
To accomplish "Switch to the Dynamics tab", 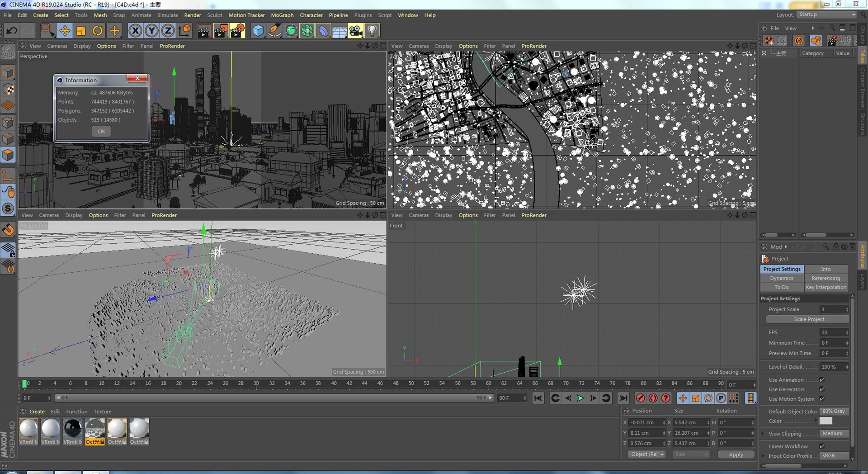I will [782, 278].
